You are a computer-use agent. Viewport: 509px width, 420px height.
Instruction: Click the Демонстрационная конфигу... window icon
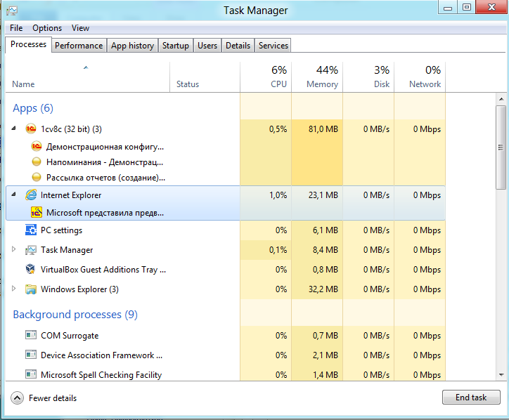37,146
